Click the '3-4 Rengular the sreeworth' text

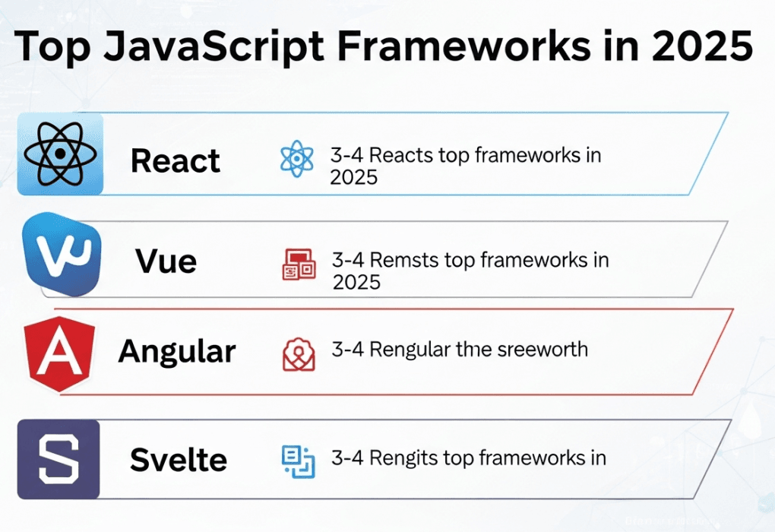click(459, 350)
